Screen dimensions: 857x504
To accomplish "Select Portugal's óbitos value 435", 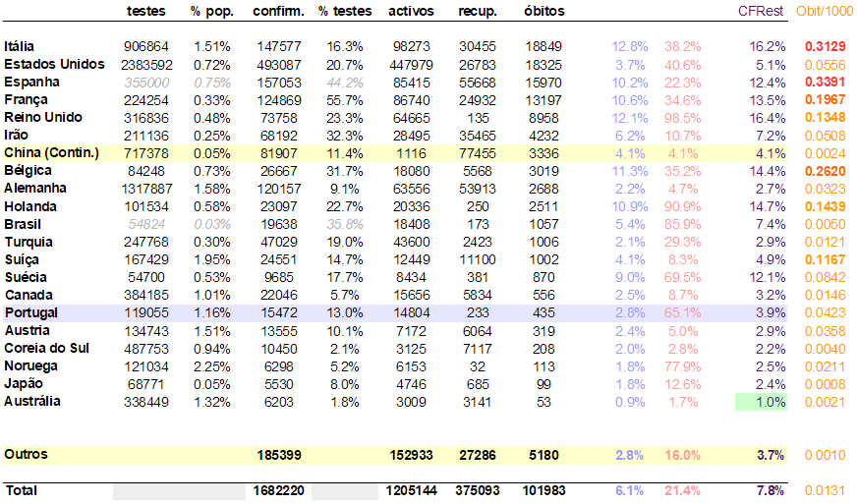I will click(x=543, y=312).
